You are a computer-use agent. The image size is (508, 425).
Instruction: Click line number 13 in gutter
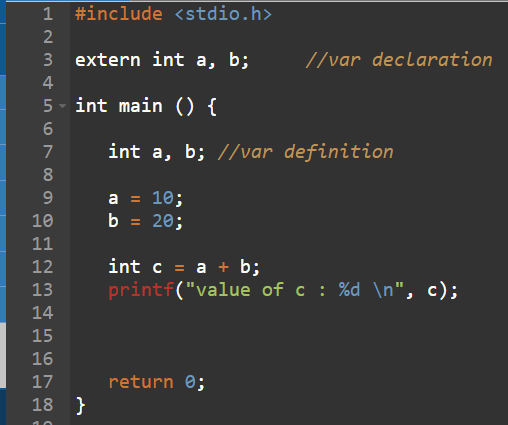coord(43,290)
